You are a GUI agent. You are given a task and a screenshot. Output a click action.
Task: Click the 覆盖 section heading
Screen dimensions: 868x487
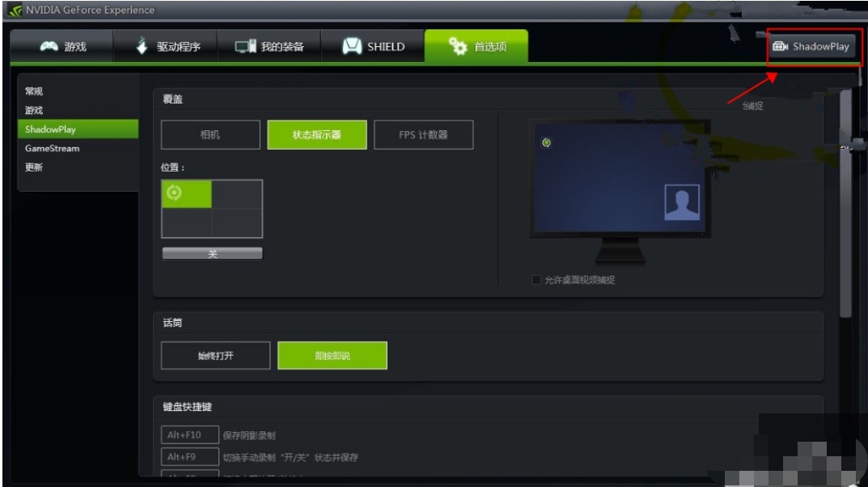173,100
